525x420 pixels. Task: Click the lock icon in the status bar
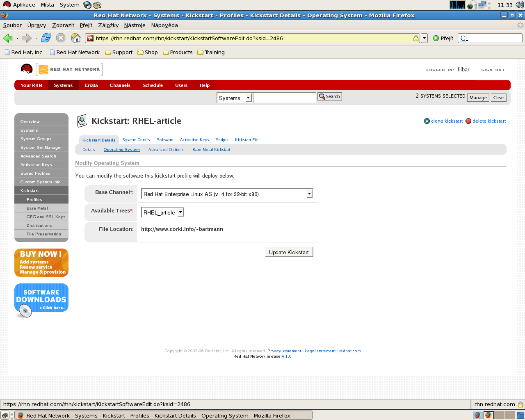click(x=520, y=404)
